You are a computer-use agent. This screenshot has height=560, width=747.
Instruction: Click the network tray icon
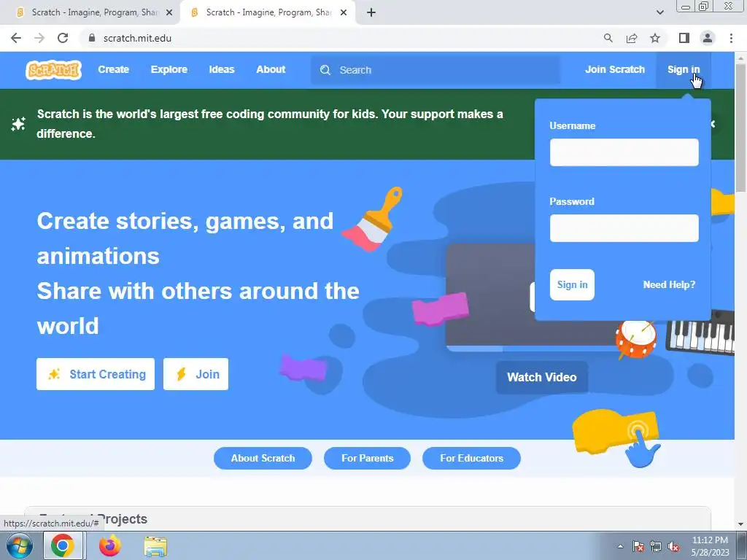click(656, 546)
